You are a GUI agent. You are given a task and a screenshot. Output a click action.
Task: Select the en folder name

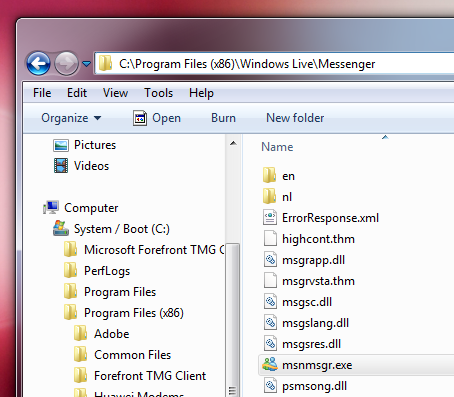(x=288, y=176)
